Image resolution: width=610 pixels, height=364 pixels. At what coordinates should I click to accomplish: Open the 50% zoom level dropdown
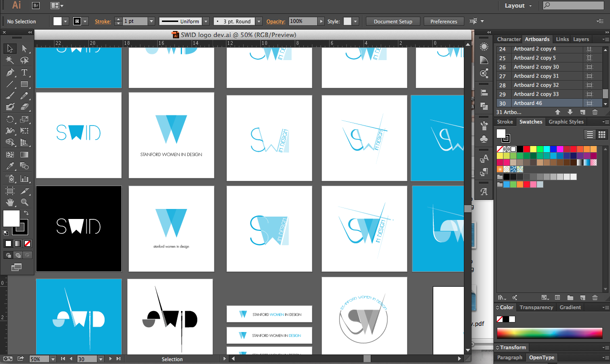coord(53,359)
